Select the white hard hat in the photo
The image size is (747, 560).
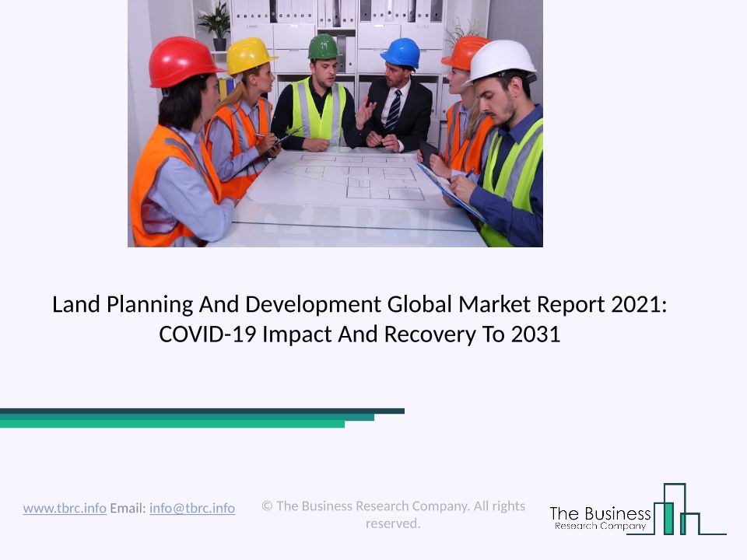coord(502,61)
